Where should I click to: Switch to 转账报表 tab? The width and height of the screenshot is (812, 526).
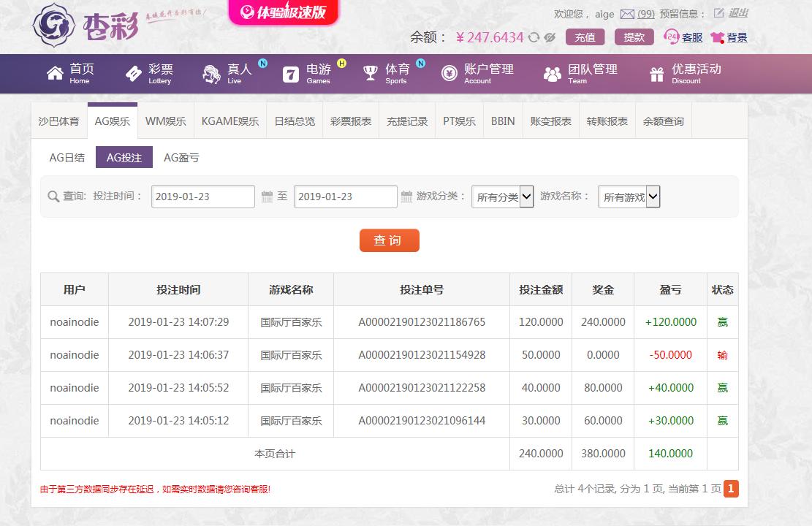607,121
